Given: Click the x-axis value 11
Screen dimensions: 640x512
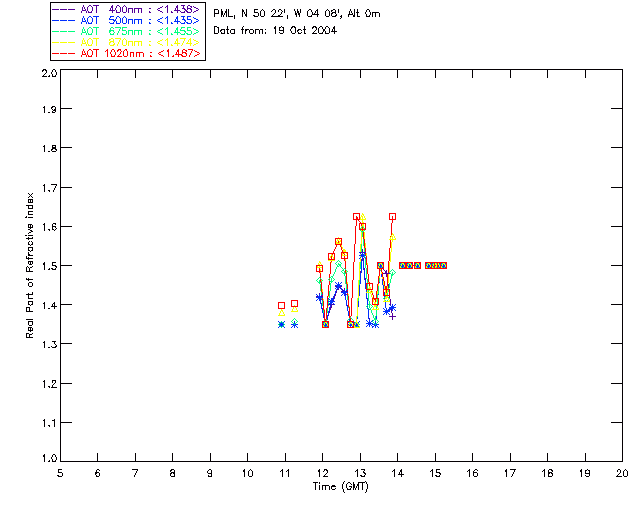Looking at the screenshot, I should (285, 473).
